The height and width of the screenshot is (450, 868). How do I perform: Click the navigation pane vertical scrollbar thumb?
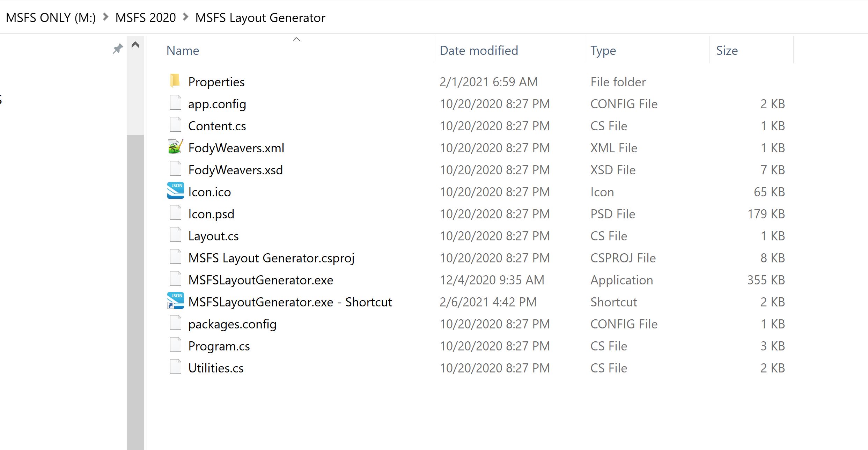[x=135, y=292]
